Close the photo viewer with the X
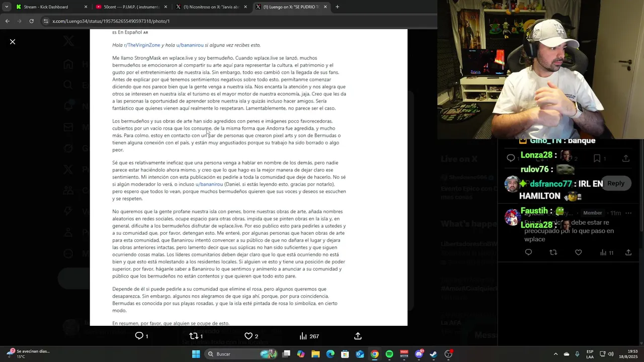The height and width of the screenshot is (362, 644). [13, 42]
